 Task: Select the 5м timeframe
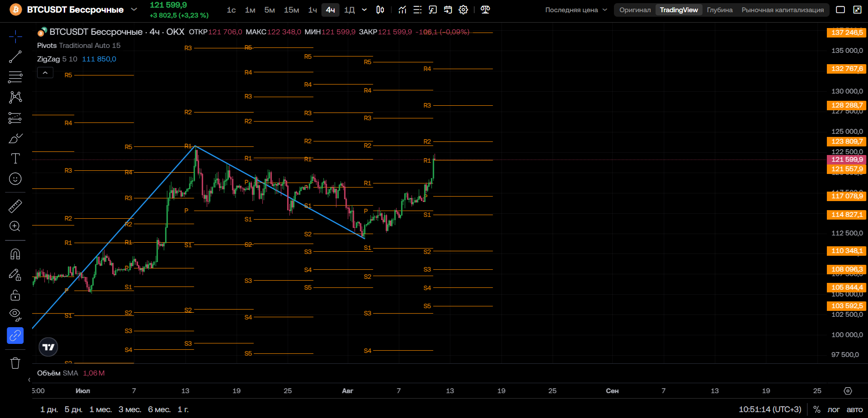pyautogui.click(x=269, y=10)
